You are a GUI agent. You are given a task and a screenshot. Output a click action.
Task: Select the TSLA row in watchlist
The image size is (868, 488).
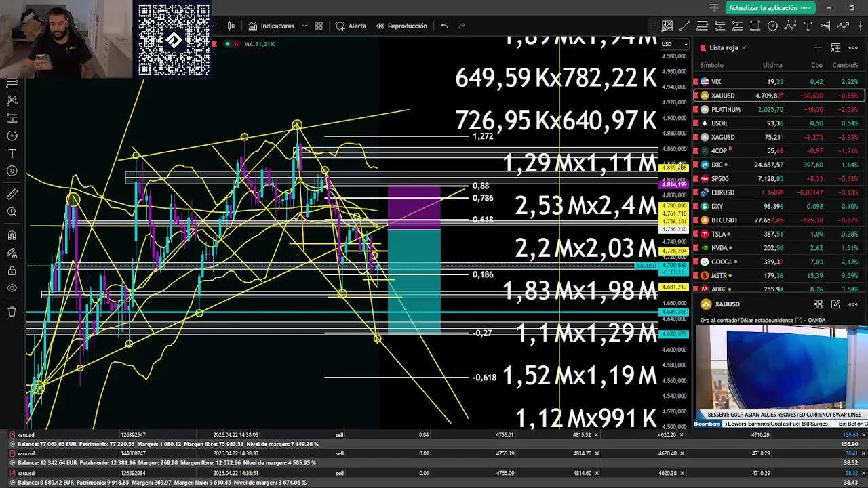[778, 234]
